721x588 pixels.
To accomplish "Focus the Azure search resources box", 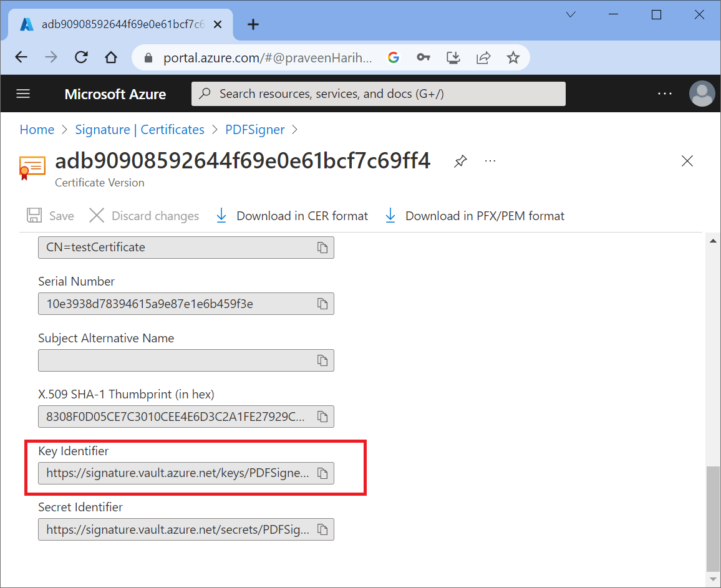I will [x=379, y=94].
